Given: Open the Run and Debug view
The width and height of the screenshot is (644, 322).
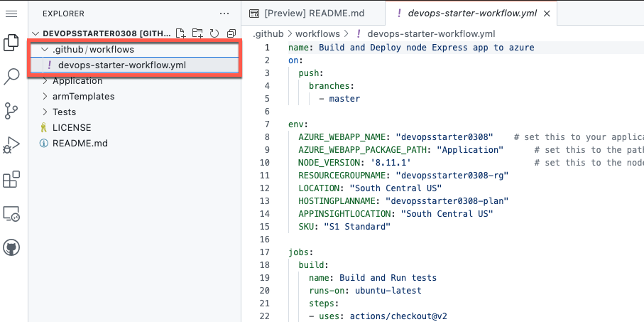Looking at the screenshot, I should [x=11, y=145].
